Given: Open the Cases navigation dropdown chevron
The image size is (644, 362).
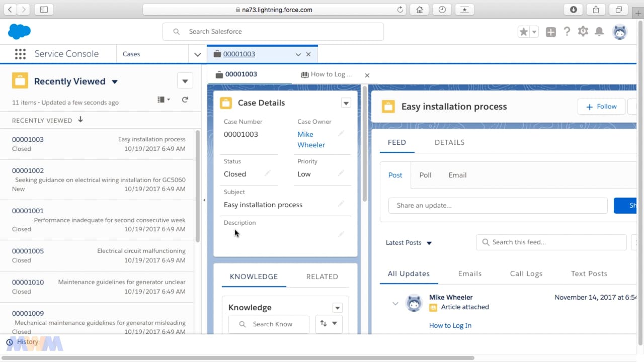Looking at the screenshot, I should [x=198, y=54].
